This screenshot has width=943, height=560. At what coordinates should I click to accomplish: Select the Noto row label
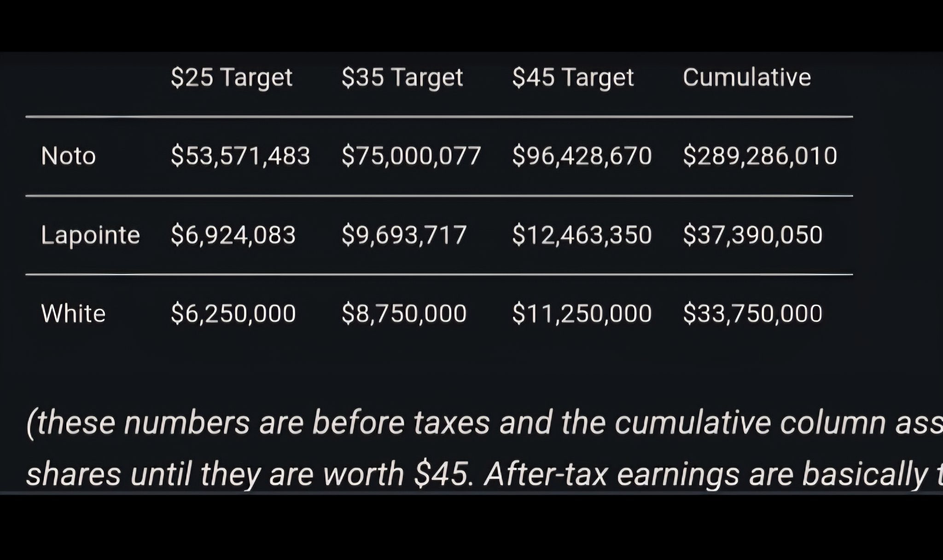(x=69, y=156)
